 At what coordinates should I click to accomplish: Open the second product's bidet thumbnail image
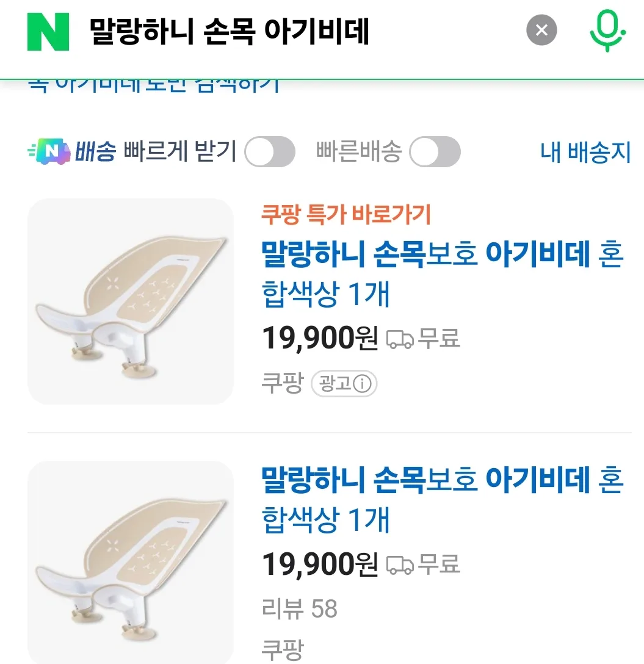[131, 561]
